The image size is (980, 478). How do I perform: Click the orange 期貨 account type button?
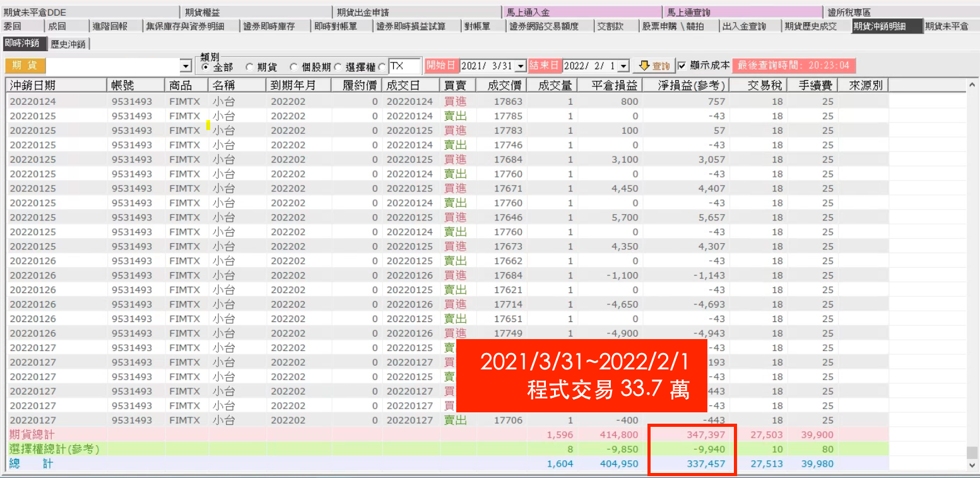click(x=24, y=66)
